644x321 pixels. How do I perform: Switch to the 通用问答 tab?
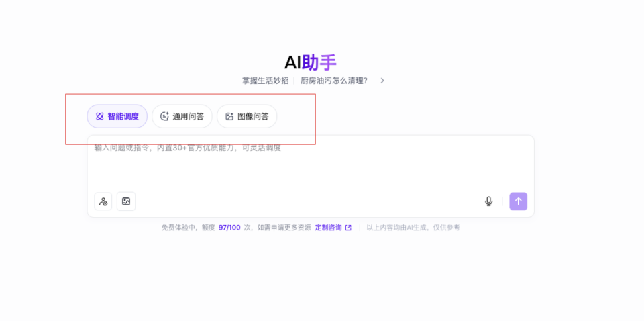coord(182,116)
